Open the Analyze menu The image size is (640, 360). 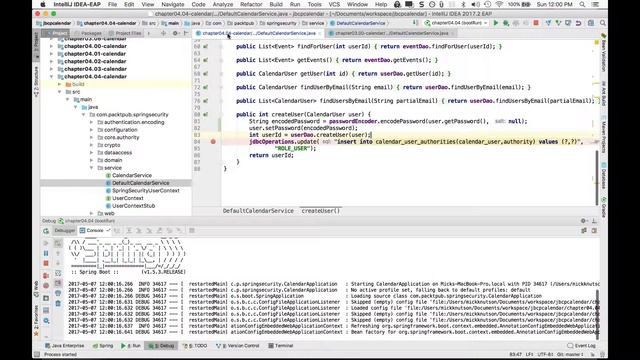pos(222,4)
